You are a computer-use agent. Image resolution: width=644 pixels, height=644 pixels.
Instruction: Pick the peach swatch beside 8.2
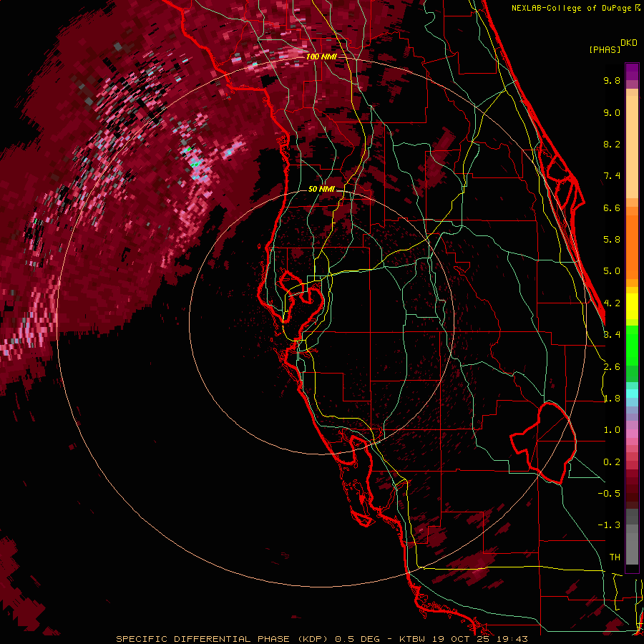click(632, 147)
